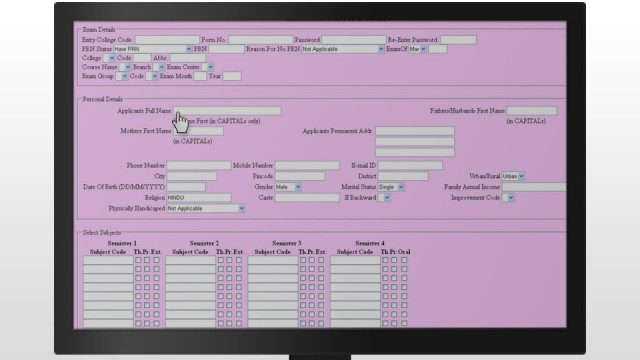
Task: Click the year box next to ExamOf dropdown
Action: [x=438, y=49]
